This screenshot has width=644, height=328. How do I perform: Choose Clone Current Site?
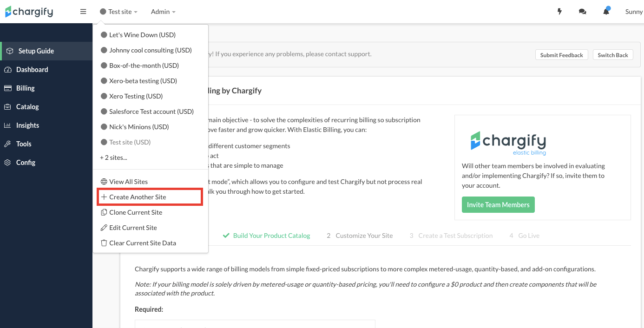point(136,212)
